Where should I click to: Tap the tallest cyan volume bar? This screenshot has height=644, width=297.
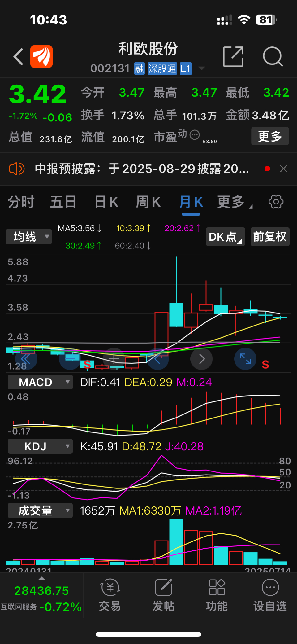pyautogui.click(x=176, y=542)
